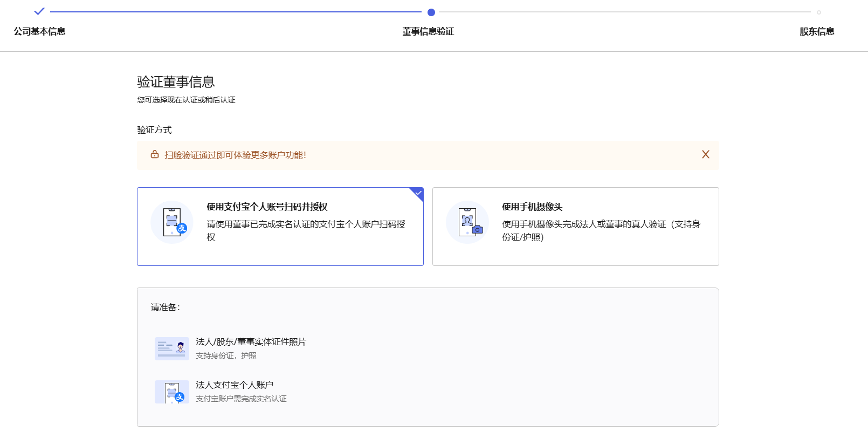Image resolution: width=868 pixels, height=438 pixels.
Task: Click the 法人支付宝个人账户 item text
Action: [x=235, y=385]
